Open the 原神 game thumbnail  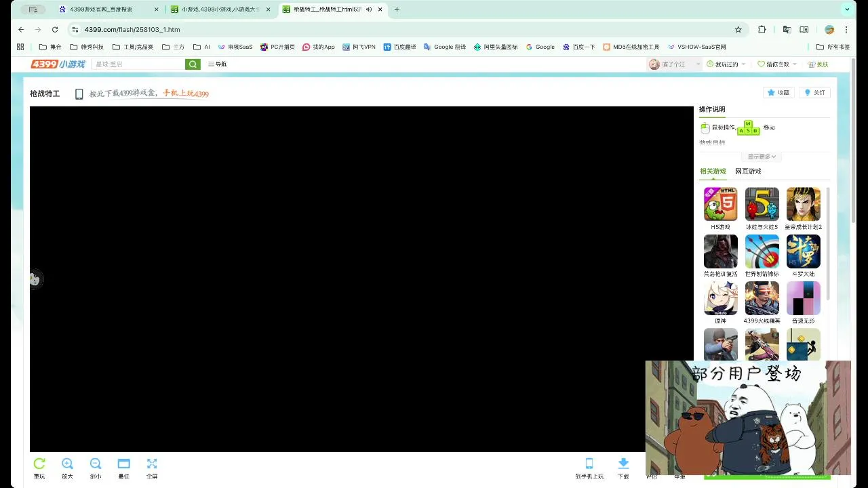pos(720,298)
